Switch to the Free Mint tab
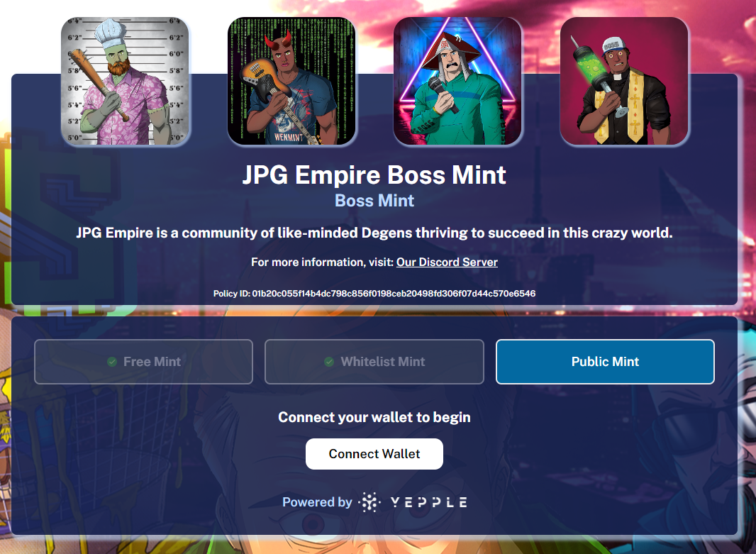 click(x=144, y=362)
